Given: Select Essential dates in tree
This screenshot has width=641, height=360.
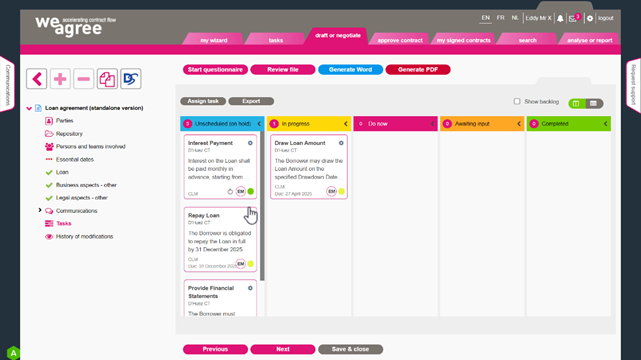Looking at the screenshot, I should (x=75, y=159).
